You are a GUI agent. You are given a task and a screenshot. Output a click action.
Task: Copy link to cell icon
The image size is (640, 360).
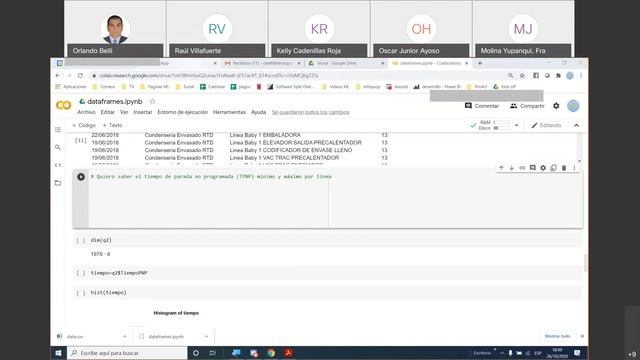pos(522,168)
